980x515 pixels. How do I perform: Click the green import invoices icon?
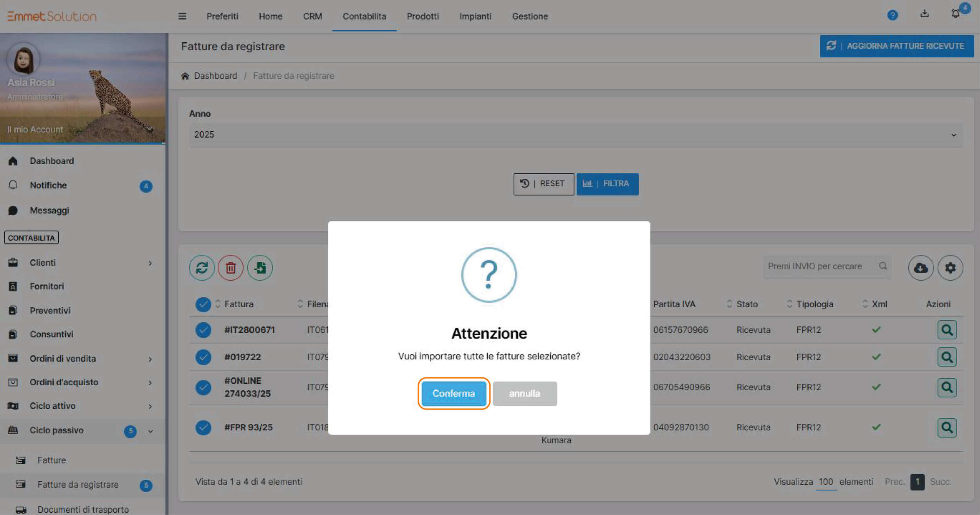[260, 268]
